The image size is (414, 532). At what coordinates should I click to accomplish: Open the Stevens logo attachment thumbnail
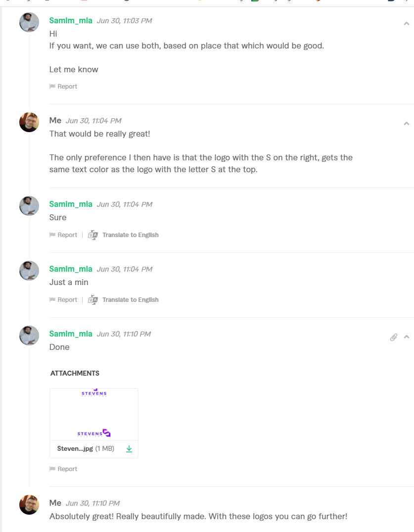point(94,414)
